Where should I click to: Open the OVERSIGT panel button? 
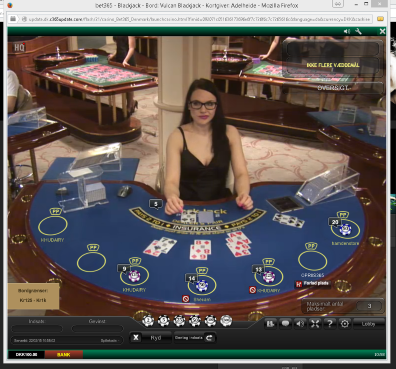pyautogui.click(x=333, y=88)
